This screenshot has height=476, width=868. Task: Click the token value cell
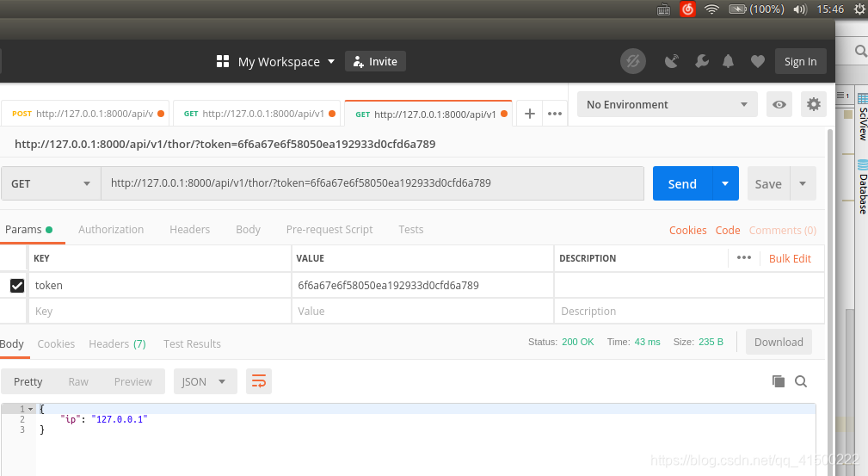pyautogui.click(x=422, y=286)
